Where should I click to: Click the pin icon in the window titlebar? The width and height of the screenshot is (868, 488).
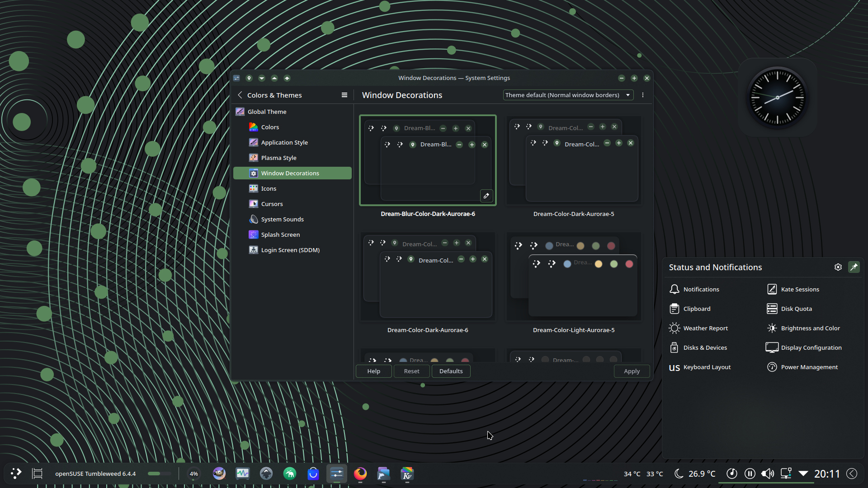point(249,78)
